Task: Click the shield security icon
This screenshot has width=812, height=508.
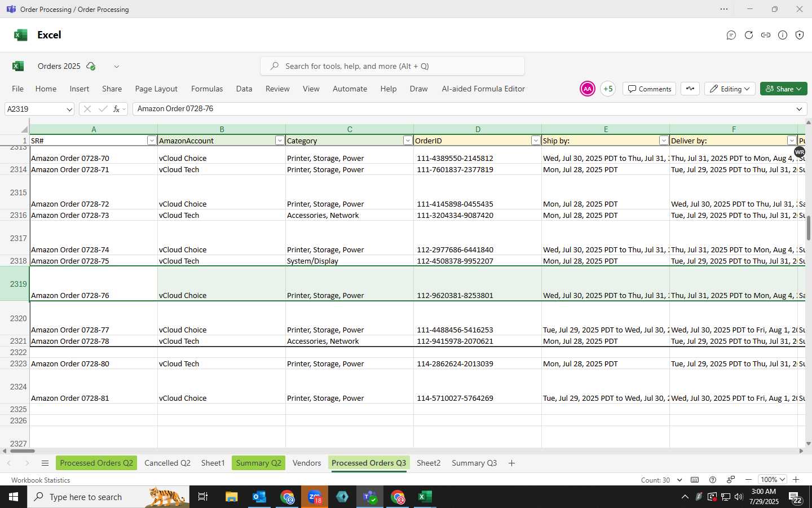Action: click(x=800, y=35)
